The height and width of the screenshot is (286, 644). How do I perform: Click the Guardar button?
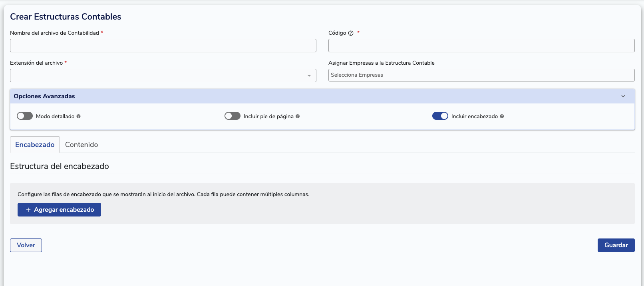pos(616,245)
